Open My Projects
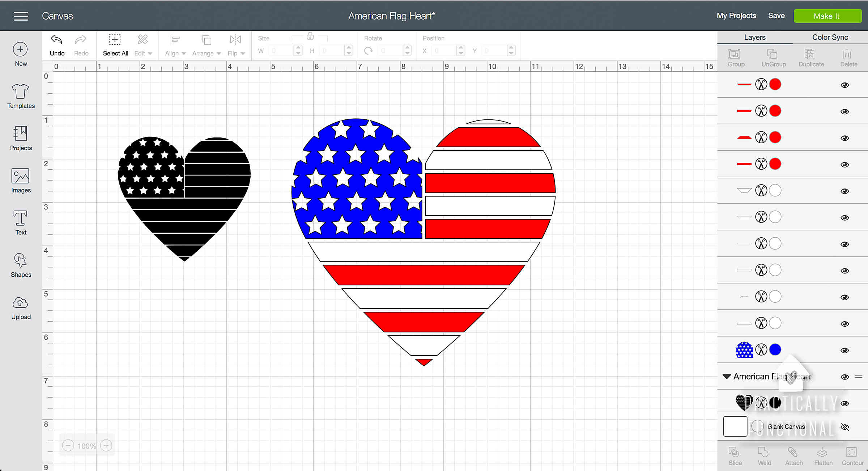Screen dimensions: 868x471 click(x=736, y=16)
